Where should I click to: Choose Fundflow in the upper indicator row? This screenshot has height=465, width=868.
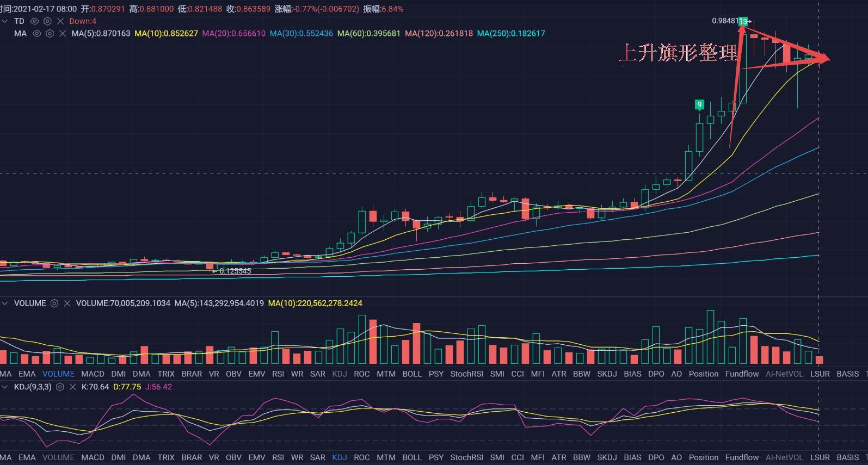tap(742, 374)
